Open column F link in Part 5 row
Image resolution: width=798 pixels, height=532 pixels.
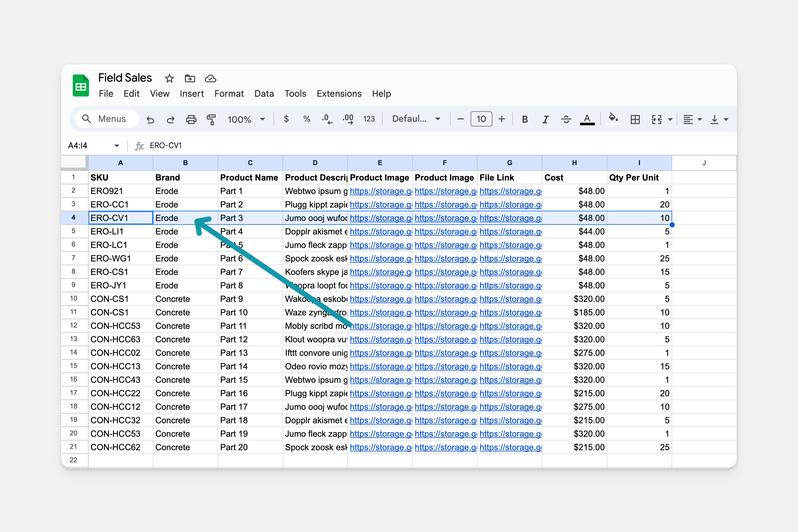(445, 245)
